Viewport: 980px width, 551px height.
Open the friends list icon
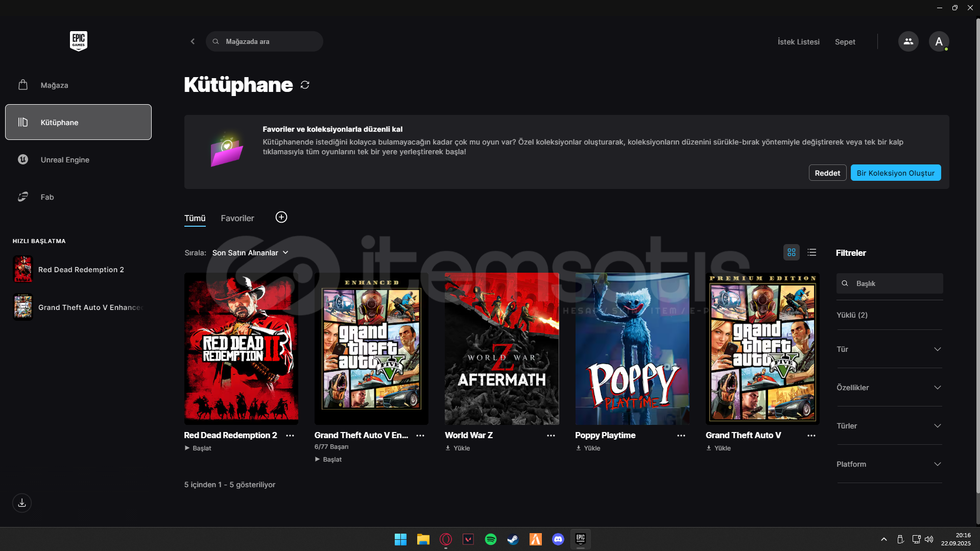[x=908, y=41]
